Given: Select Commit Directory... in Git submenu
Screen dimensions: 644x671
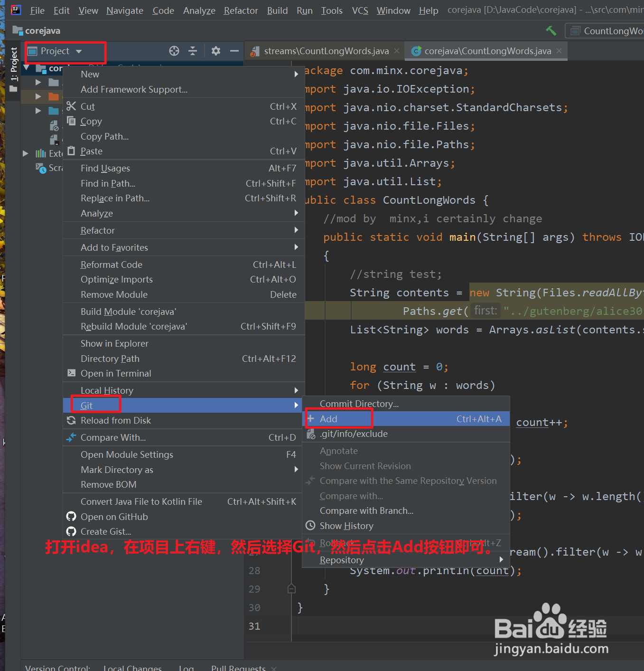Looking at the screenshot, I should tap(406, 404).
